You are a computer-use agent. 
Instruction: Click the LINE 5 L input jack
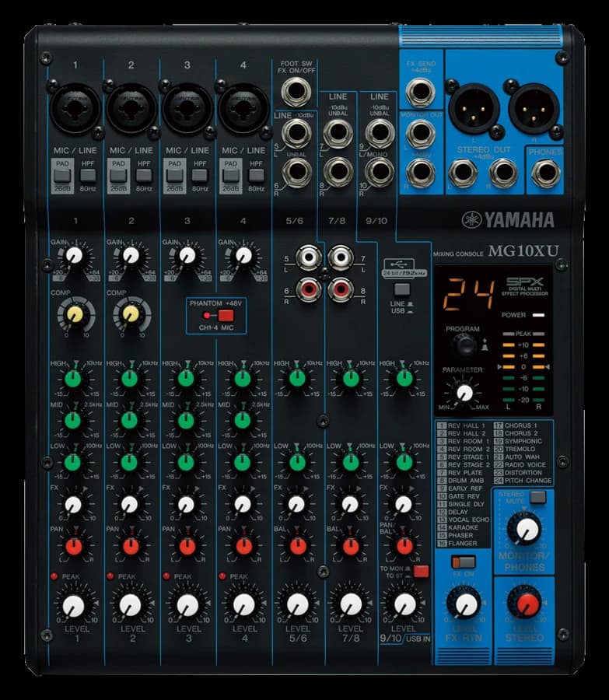296,133
